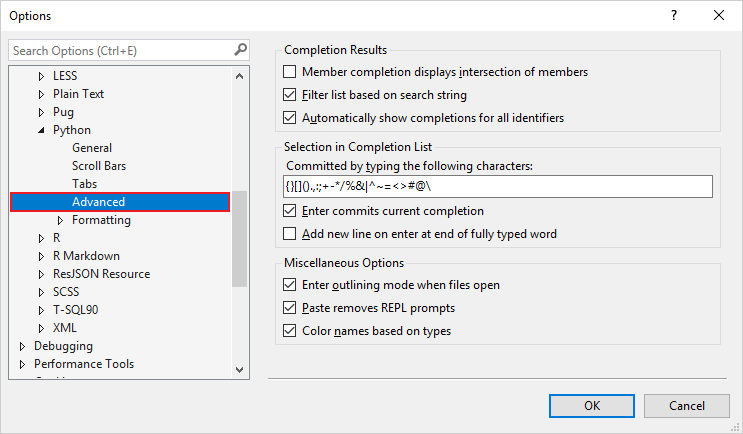Toggle Color names based on types
This screenshot has height=434, width=743.
(291, 331)
